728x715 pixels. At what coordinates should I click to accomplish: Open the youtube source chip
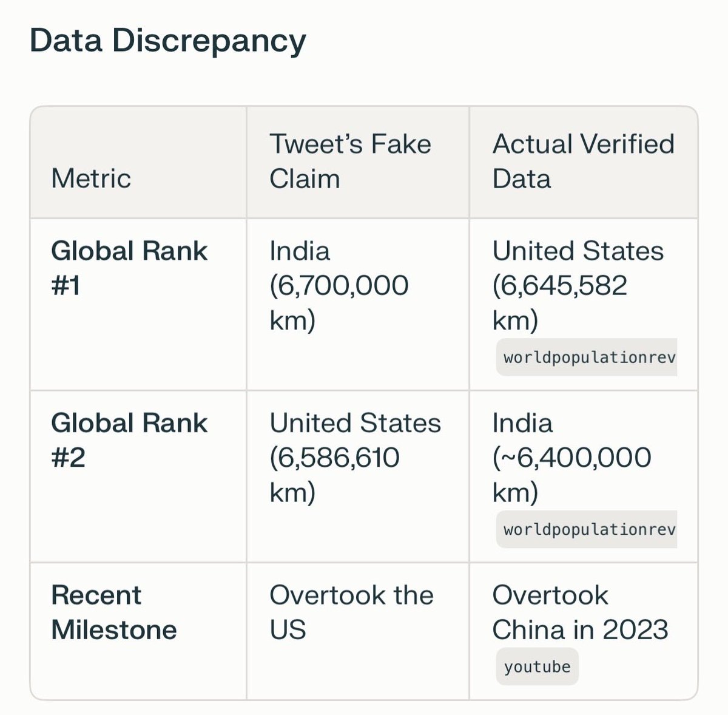tap(537, 666)
